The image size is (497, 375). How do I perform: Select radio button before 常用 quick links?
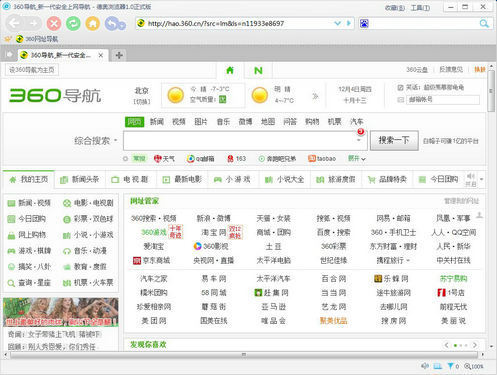pyautogui.click(x=125, y=159)
